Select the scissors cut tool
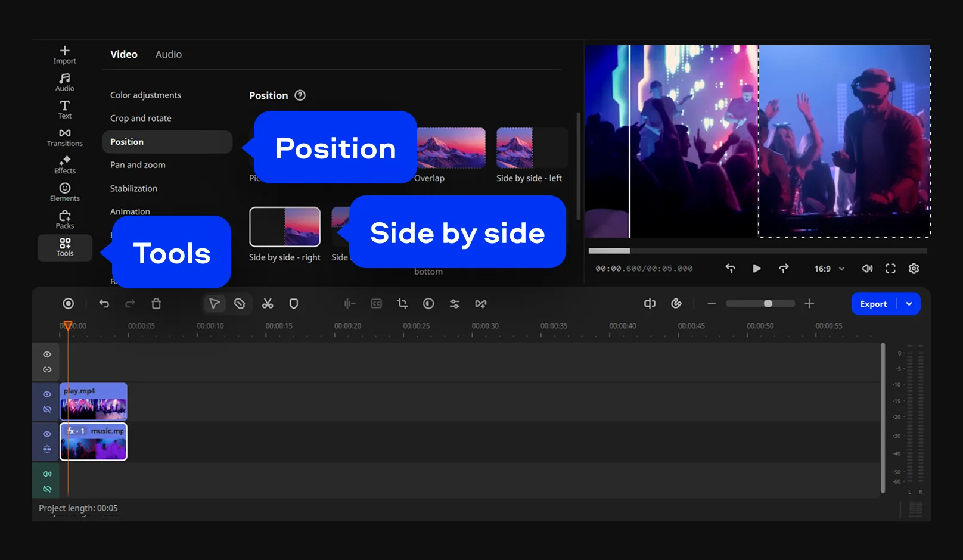The height and width of the screenshot is (560, 963). [268, 304]
